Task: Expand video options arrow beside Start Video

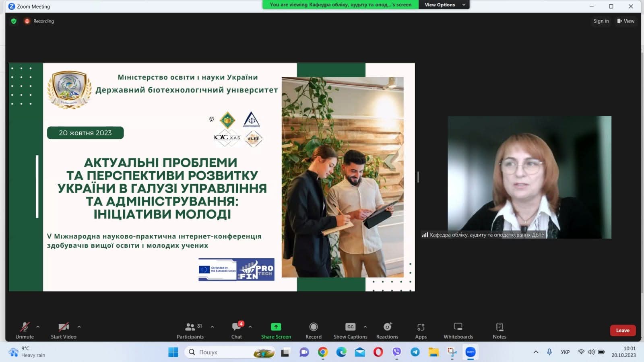Action: pyautogui.click(x=79, y=327)
